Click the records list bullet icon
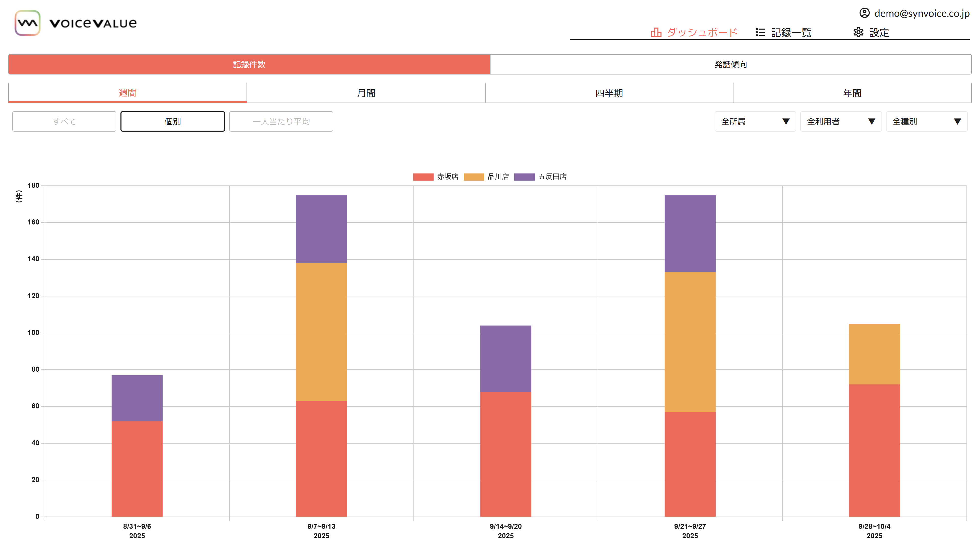 tap(760, 32)
